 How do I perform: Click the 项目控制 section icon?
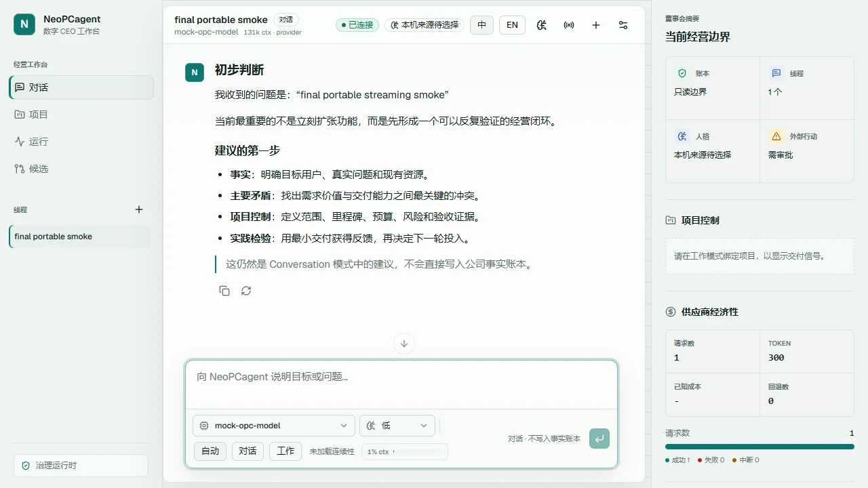(671, 220)
